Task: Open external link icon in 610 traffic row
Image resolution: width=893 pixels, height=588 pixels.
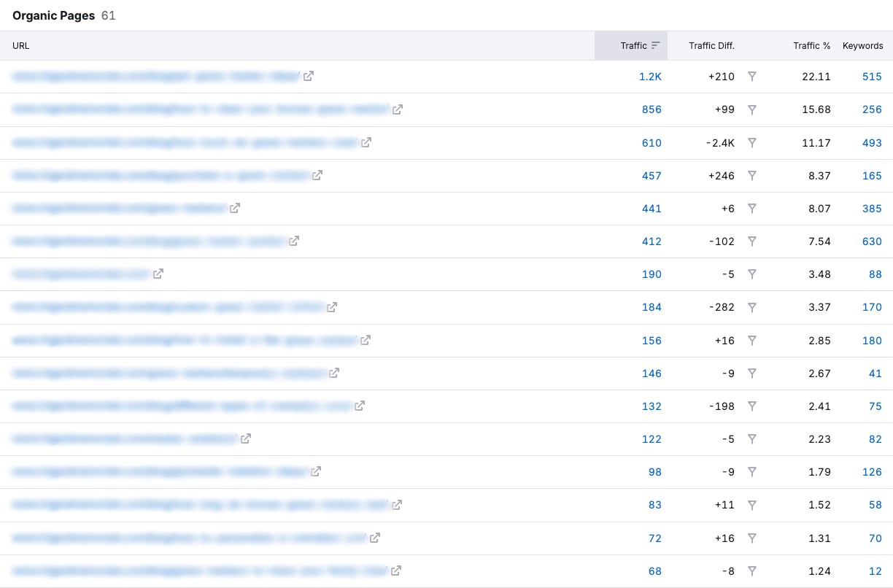Action: coord(366,142)
